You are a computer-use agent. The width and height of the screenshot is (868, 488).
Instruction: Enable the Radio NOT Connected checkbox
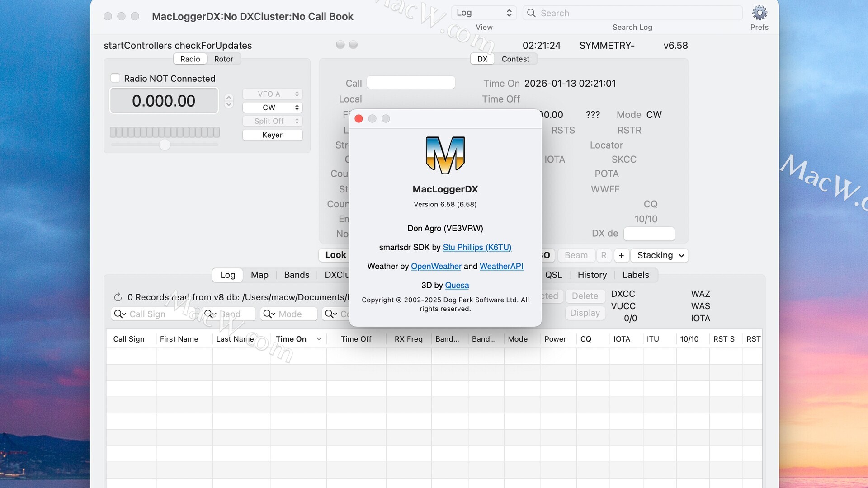coord(115,78)
